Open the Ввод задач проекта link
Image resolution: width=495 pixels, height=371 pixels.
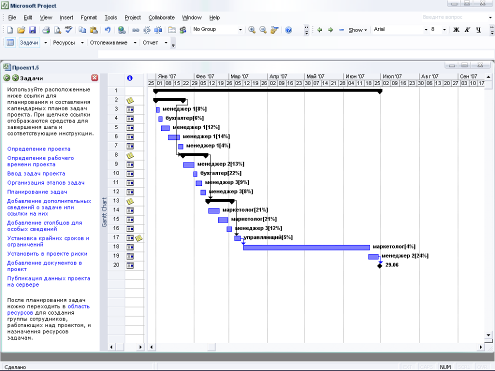tap(36, 174)
